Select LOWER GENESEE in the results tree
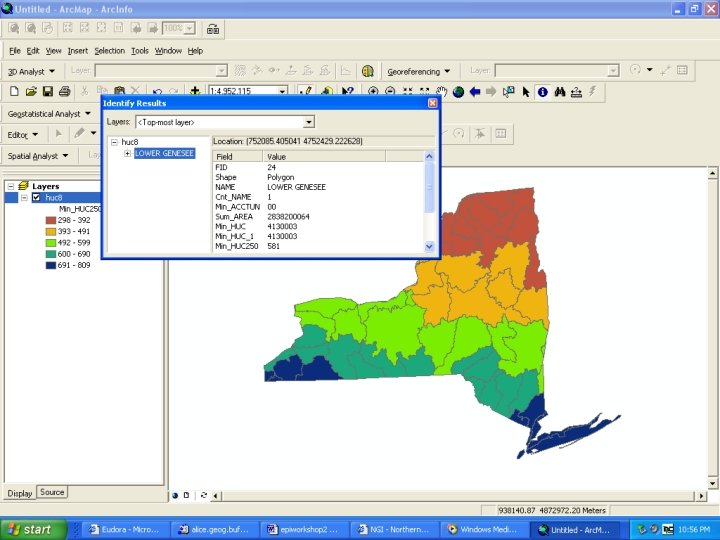720x540 pixels. 164,153
